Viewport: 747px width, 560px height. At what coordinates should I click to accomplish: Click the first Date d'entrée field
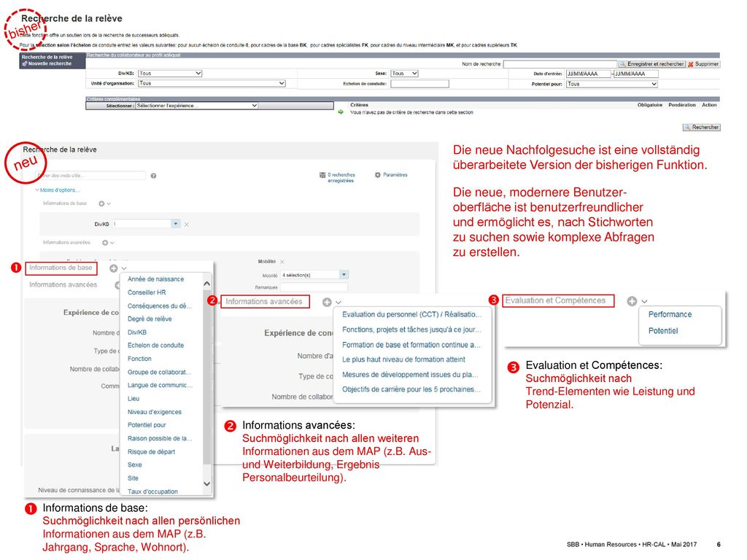[589, 74]
